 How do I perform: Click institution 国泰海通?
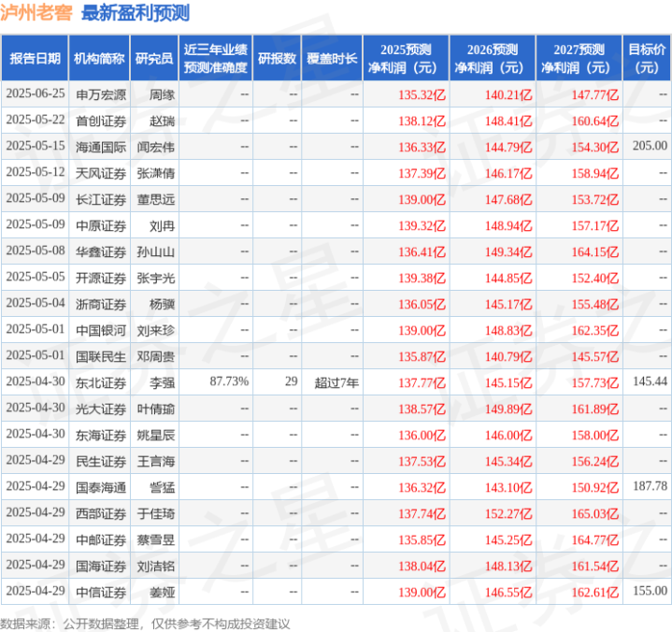click(101, 487)
